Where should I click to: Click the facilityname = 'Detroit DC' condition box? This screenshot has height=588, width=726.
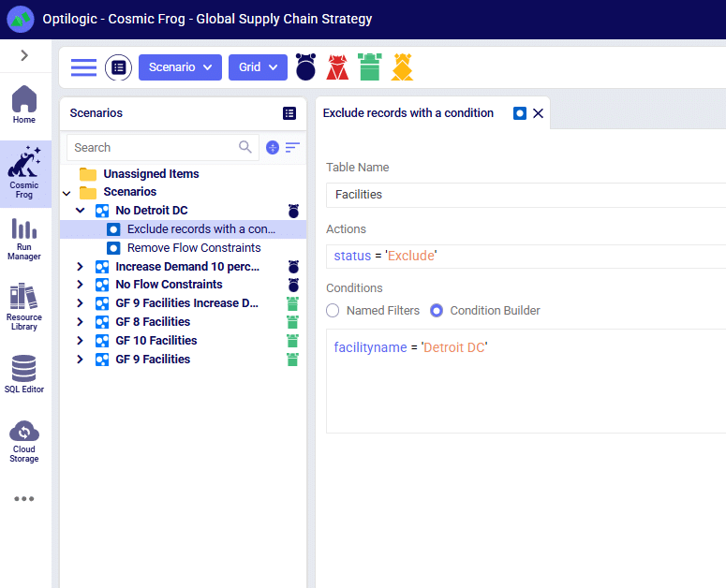[x=526, y=381]
